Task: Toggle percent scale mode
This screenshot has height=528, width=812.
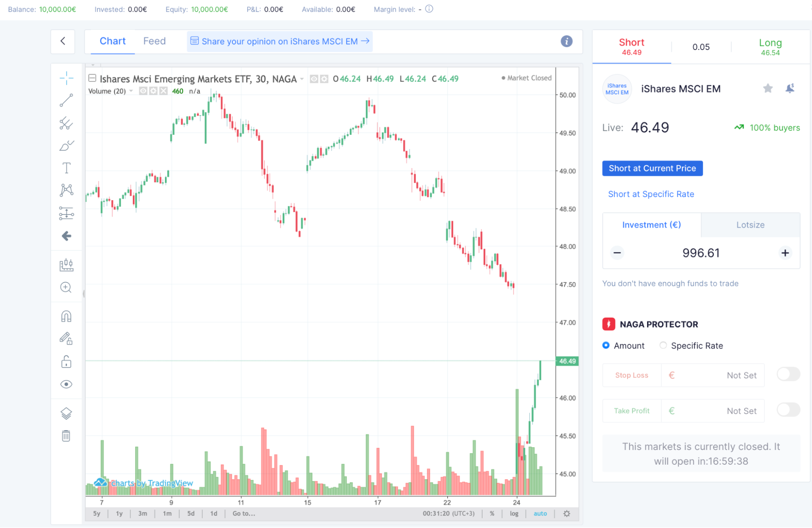Action: 492,513
